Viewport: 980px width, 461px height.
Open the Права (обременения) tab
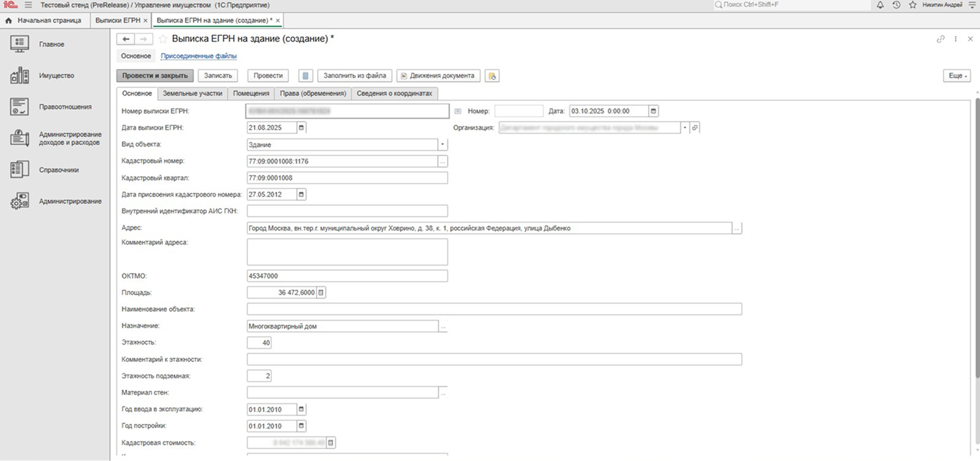(313, 93)
